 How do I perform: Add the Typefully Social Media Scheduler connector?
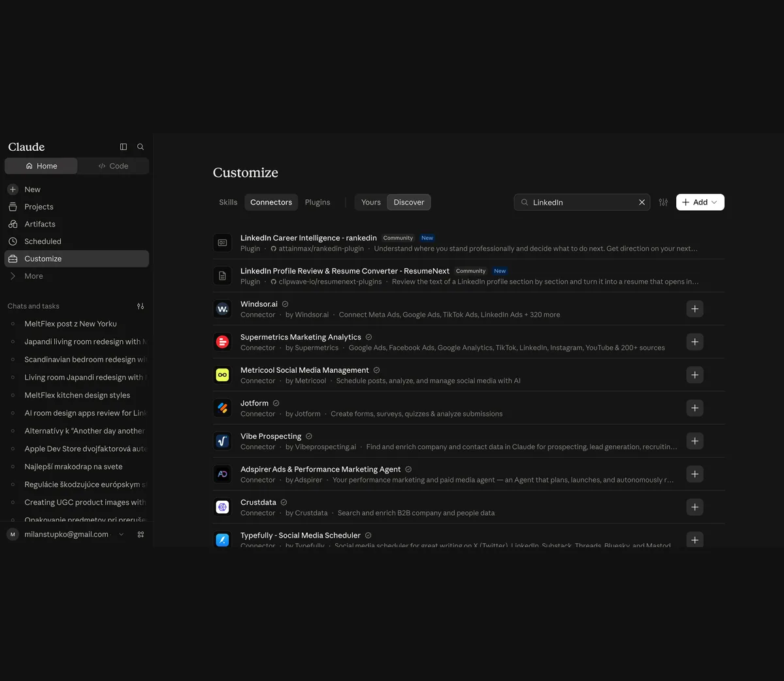694,540
